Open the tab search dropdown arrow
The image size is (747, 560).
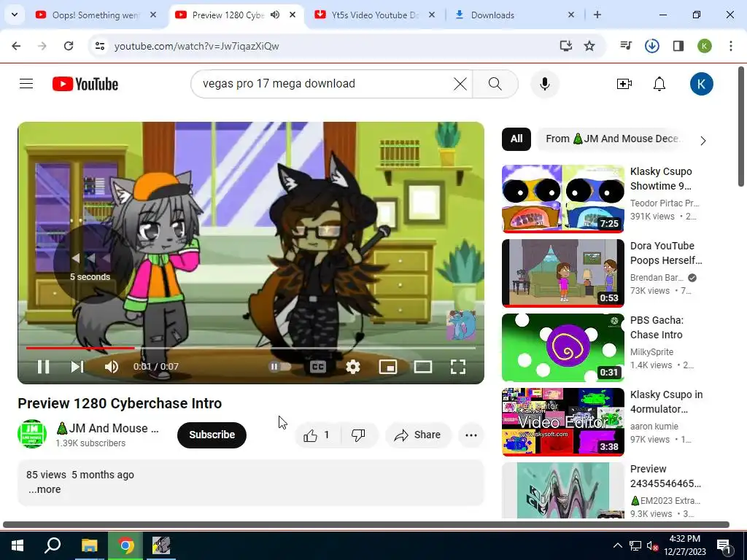pos(15,15)
